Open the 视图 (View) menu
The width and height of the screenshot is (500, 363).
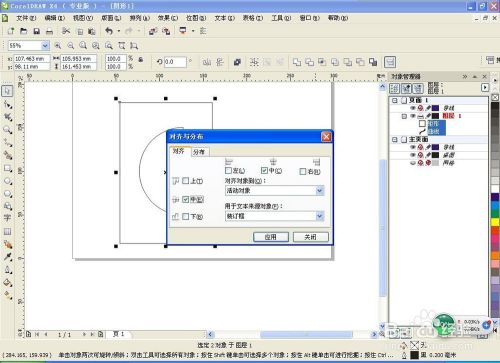tap(83, 18)
